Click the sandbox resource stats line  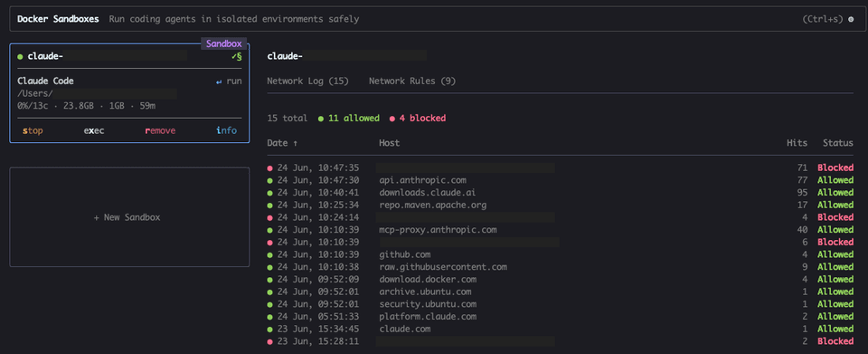[87, 105]
